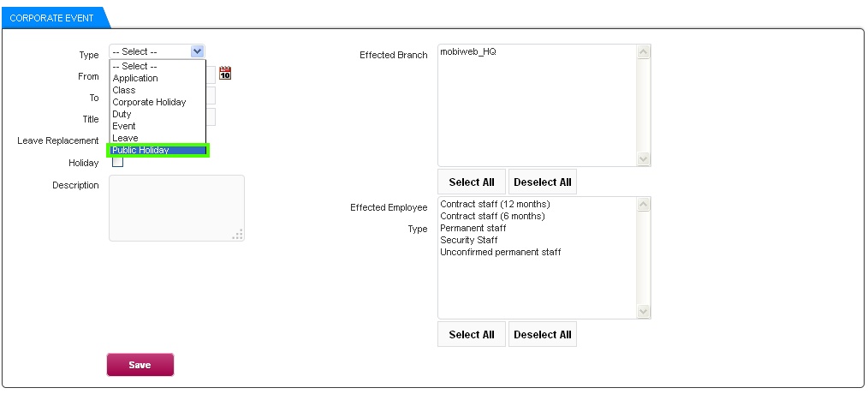Viewport: 868px width, 394px height.
Task: Click inside the Description text area
Action: (176, 208)
